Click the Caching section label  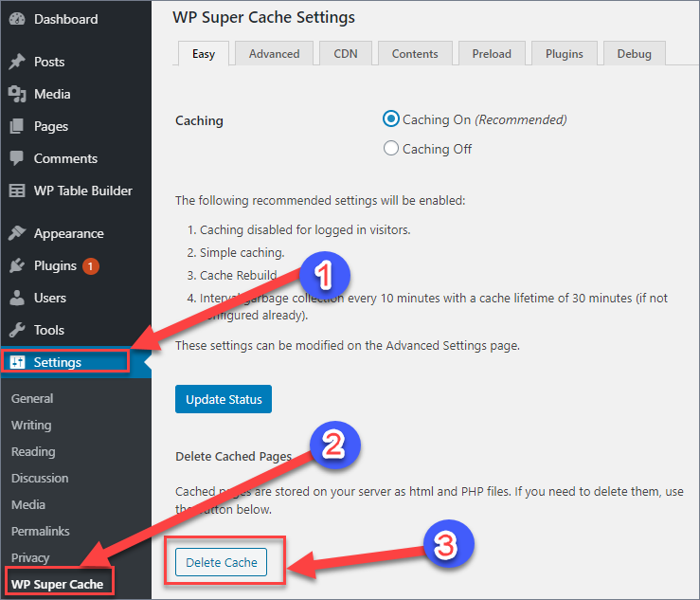[199, 120]
